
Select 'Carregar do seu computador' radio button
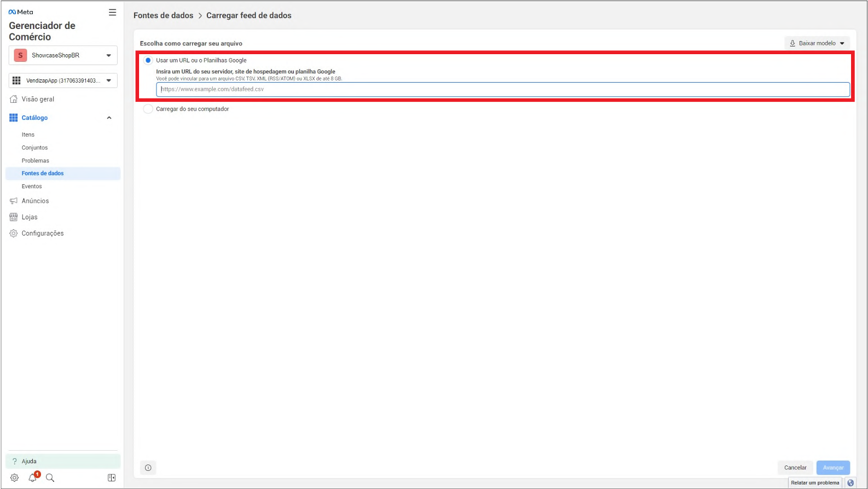[148, 109]
